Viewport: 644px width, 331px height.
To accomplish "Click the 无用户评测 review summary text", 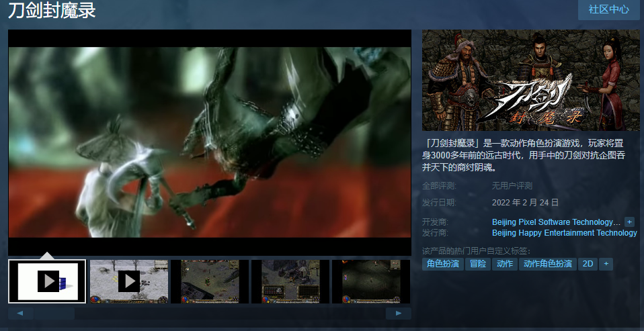I will [x=512, y=186].
